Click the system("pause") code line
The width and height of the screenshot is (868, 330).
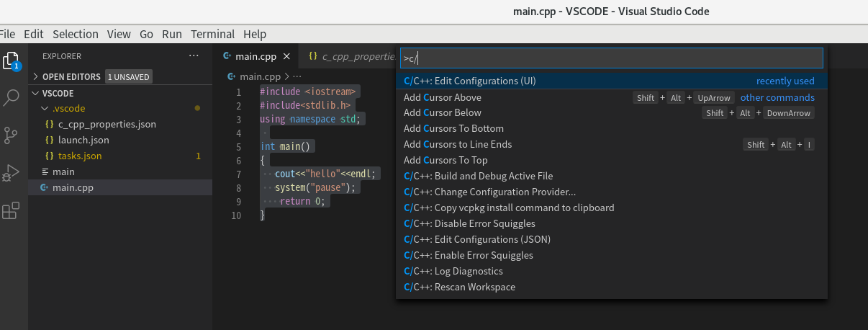[x=315, y=187]
